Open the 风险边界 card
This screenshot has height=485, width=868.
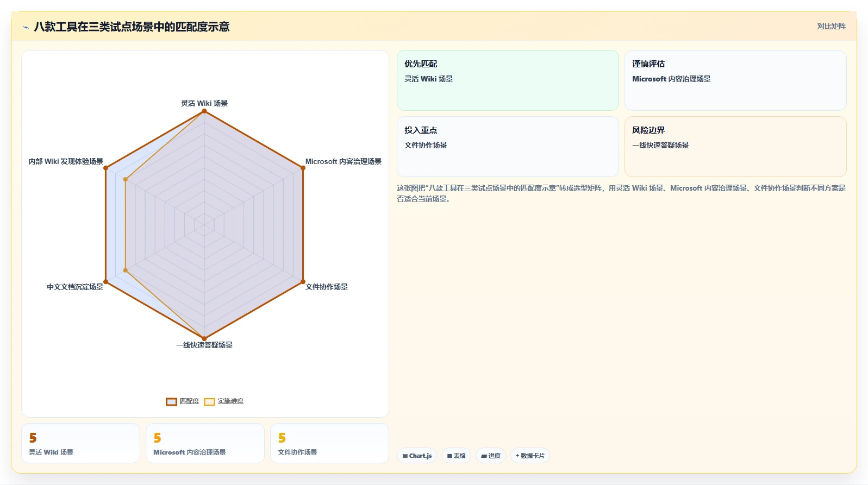735,147
